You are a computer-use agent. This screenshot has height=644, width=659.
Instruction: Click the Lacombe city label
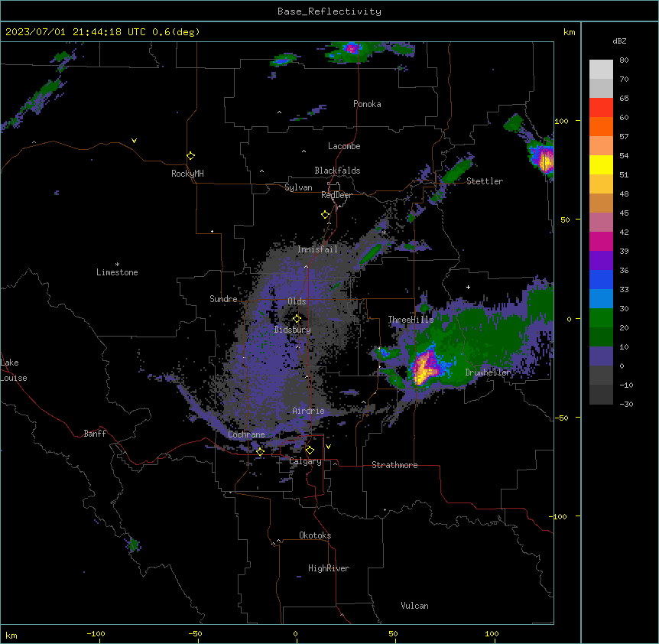point(344,146)
